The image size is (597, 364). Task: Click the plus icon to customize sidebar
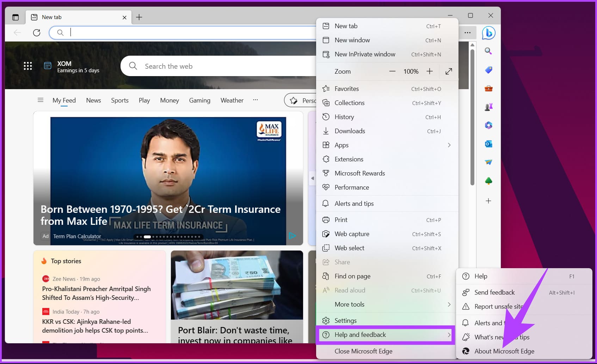point(488,201)
